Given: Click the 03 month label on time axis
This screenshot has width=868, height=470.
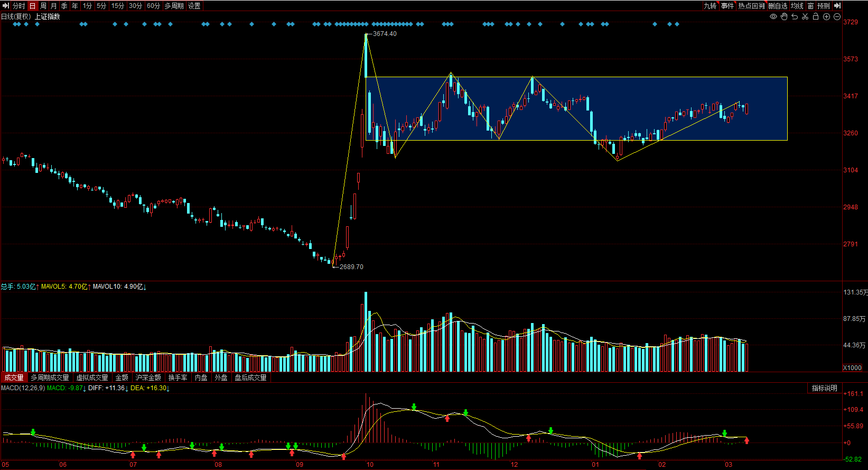Looking at the screenshot, I should click(x=729, y=465).
